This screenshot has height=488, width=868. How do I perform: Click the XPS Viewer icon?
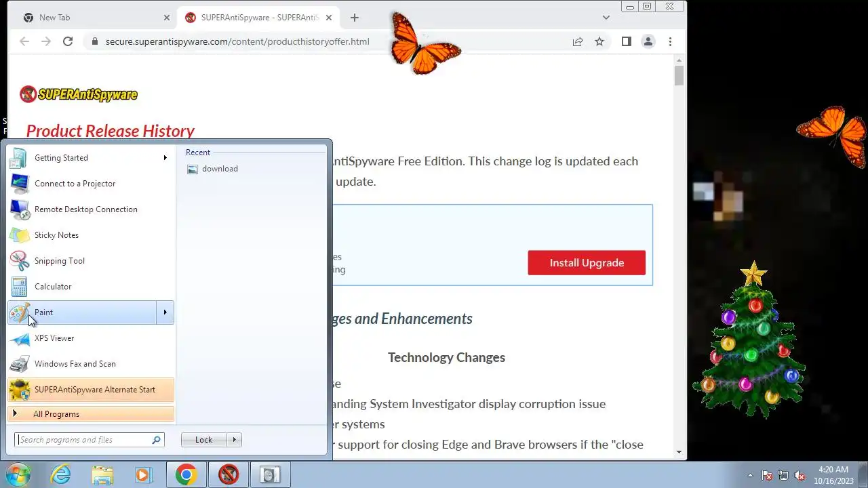19,338
